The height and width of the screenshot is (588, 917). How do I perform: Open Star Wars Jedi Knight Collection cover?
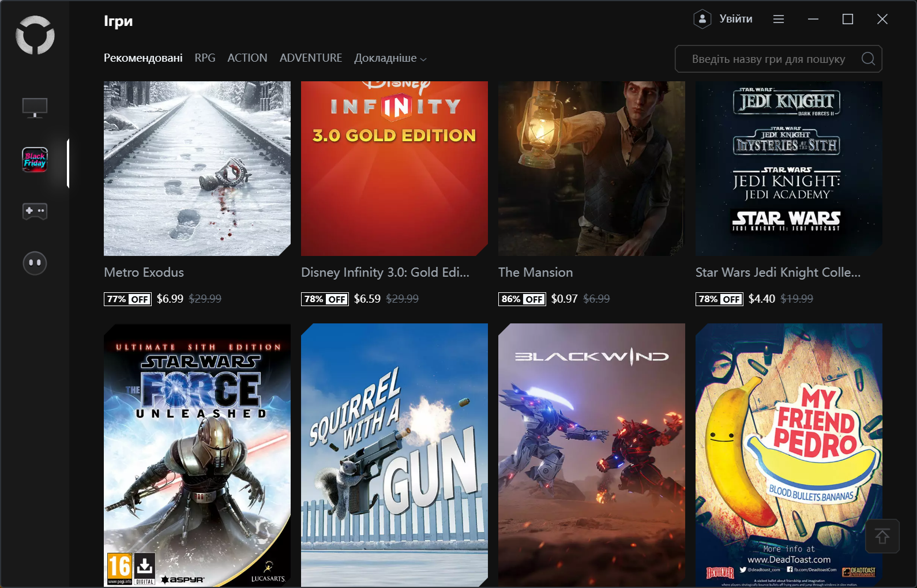tap(789, 168)
